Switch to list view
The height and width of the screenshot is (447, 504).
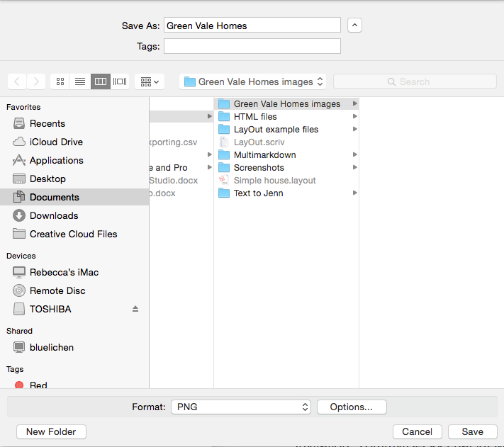(80, 81)
